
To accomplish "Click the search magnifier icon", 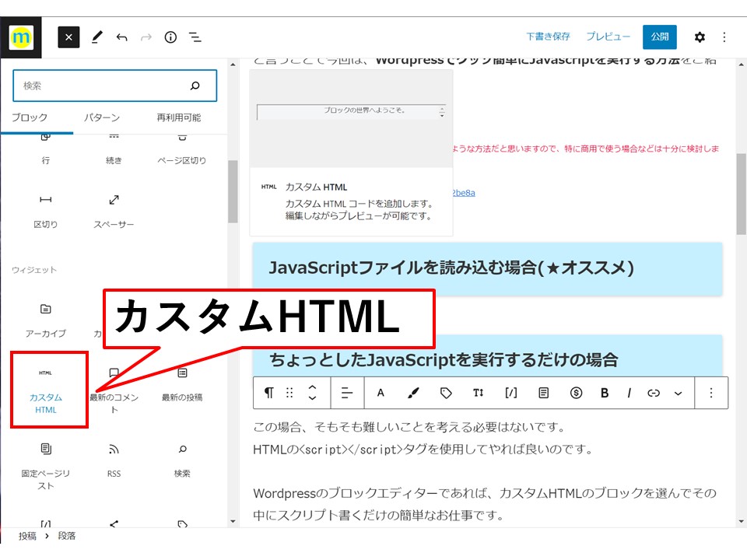I will tap(195, 86).
